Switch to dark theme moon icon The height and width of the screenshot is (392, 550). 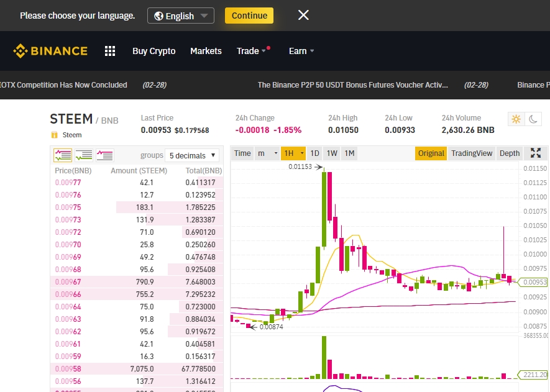pyautogui.click(x=533, y=119)
